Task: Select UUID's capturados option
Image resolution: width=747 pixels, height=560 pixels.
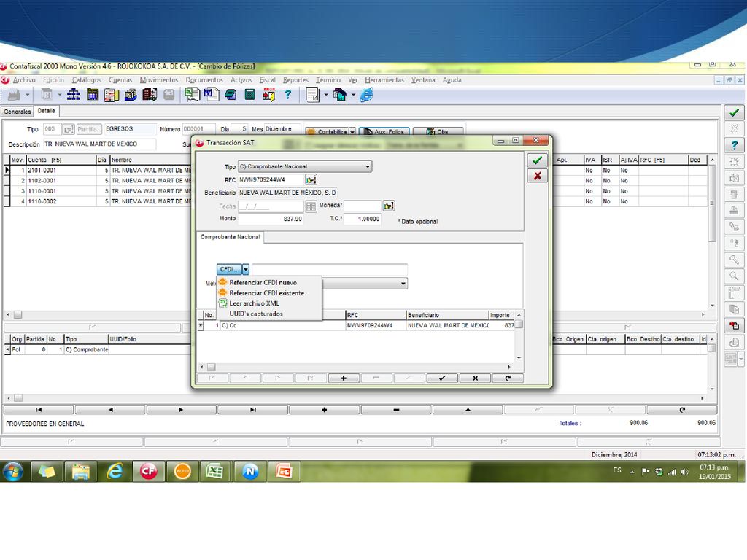Action: click(x=256, y=314)
